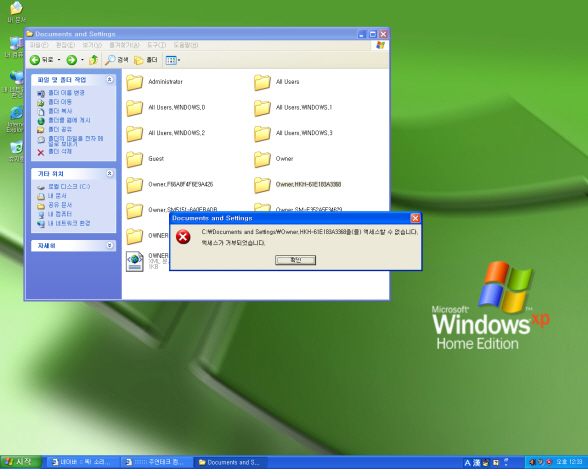Click 폴더 공유 share folder link

[x=60, y=129]
